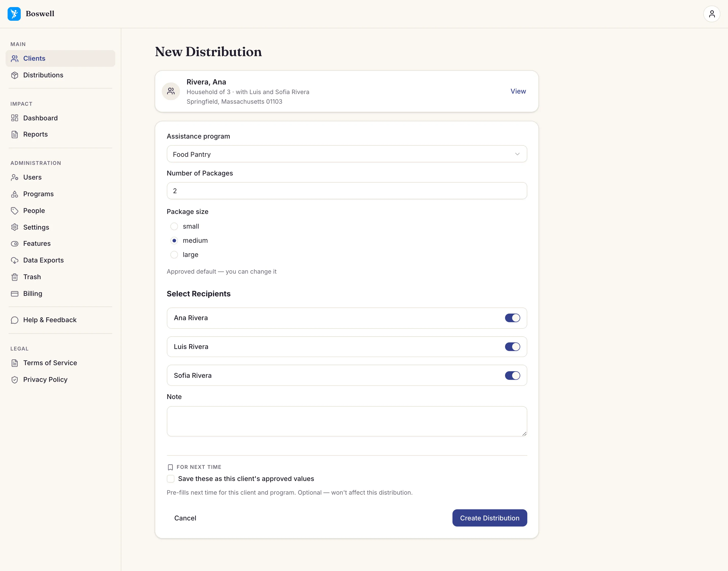Toggle off Luis Rivera as recipient
The width and height of the screenshot is (728, 571).
[x=512, y=347]
